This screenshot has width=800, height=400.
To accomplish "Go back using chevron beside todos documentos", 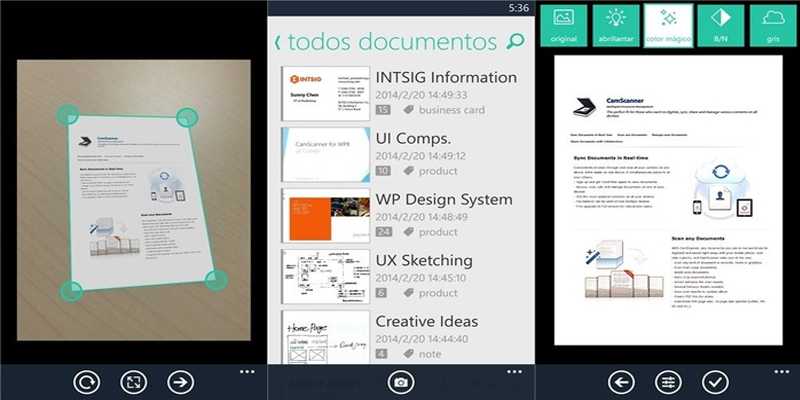I will coord(278,42).
